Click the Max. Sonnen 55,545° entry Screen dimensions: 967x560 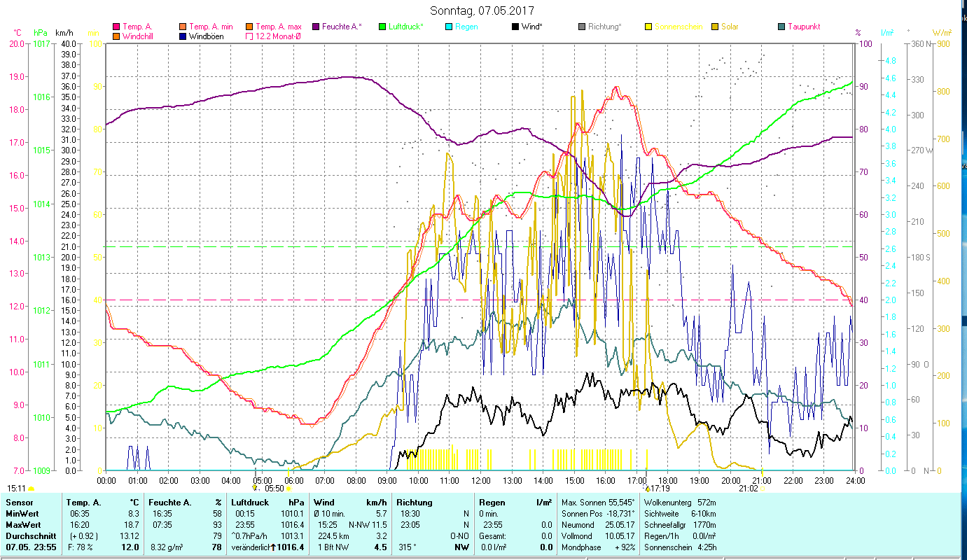pyautogui.click(x=599, y=503)
